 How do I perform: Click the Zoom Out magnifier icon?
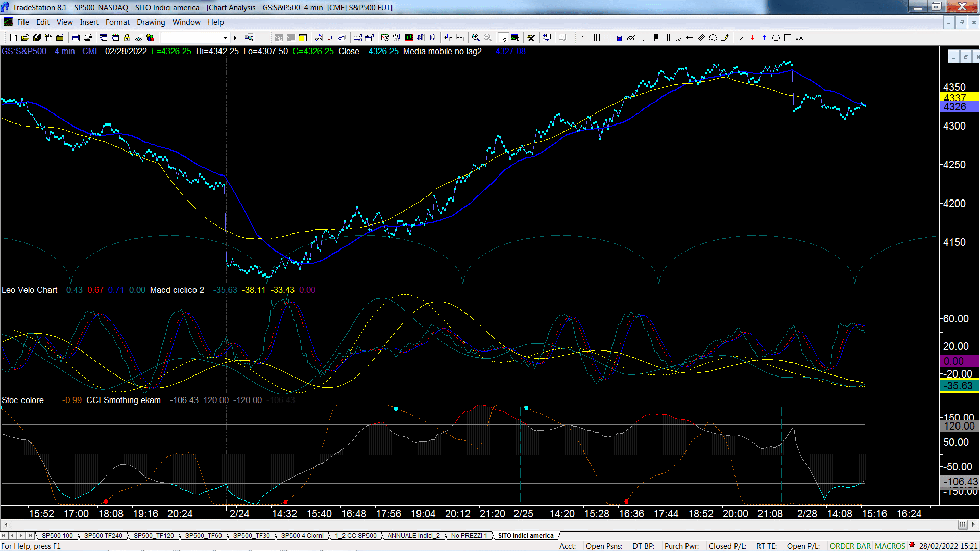487,38
